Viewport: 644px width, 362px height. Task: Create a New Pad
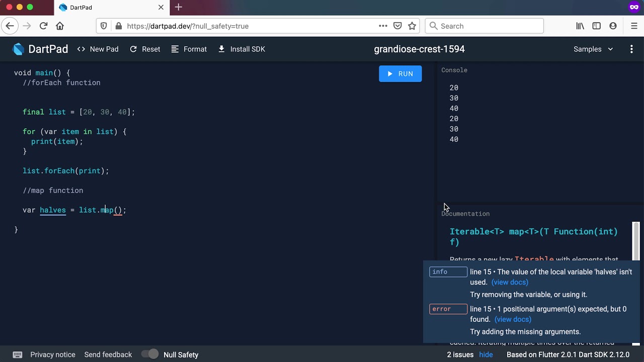tap(98, 49)
